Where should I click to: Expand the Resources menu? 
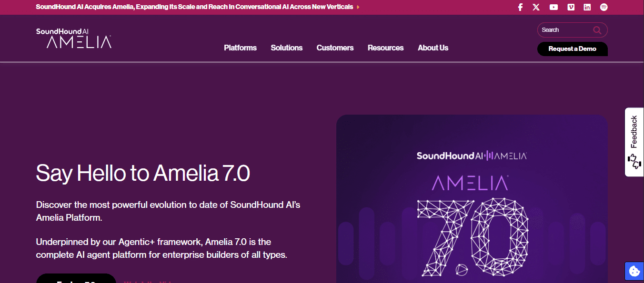click(x=385, y=48)
